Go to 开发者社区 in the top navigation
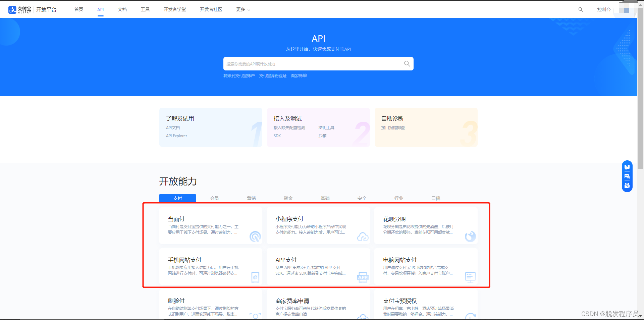The image size is (644, 320). 211,10
